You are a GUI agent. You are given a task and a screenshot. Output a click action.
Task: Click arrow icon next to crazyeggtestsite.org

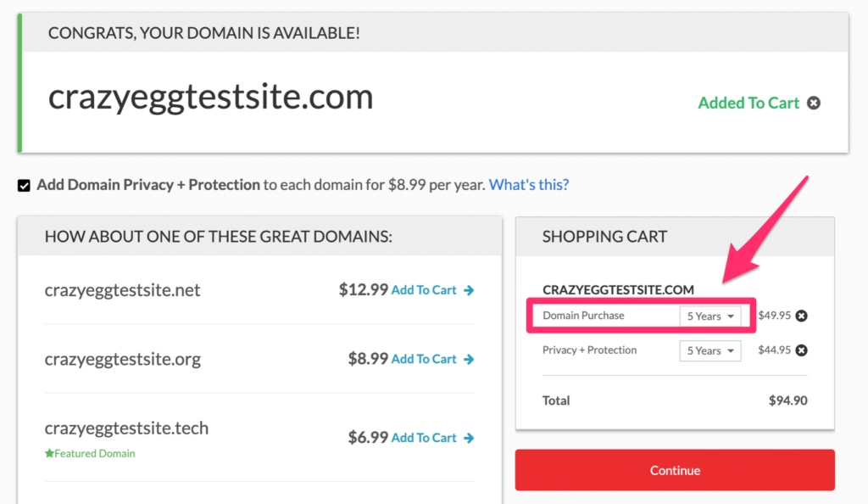click(x=469, y=360)
